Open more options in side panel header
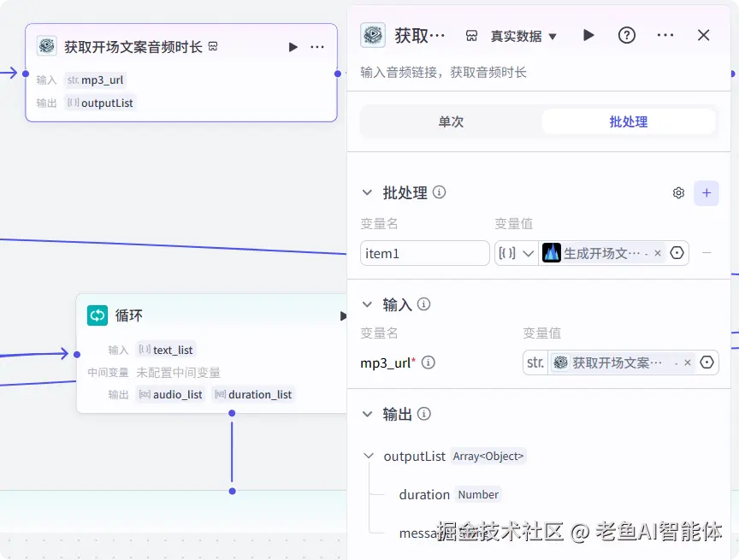Screen dimensions: 739x560 (665, 35)
